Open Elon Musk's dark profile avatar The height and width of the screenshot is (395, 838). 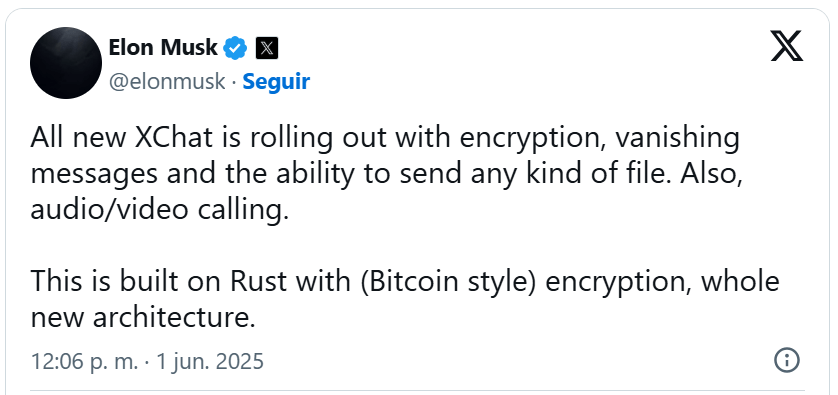tap(66, 63)
